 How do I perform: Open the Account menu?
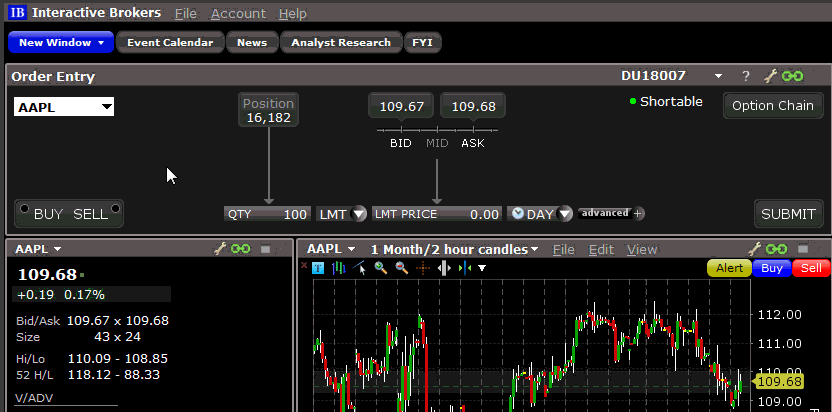pos(238,14)
